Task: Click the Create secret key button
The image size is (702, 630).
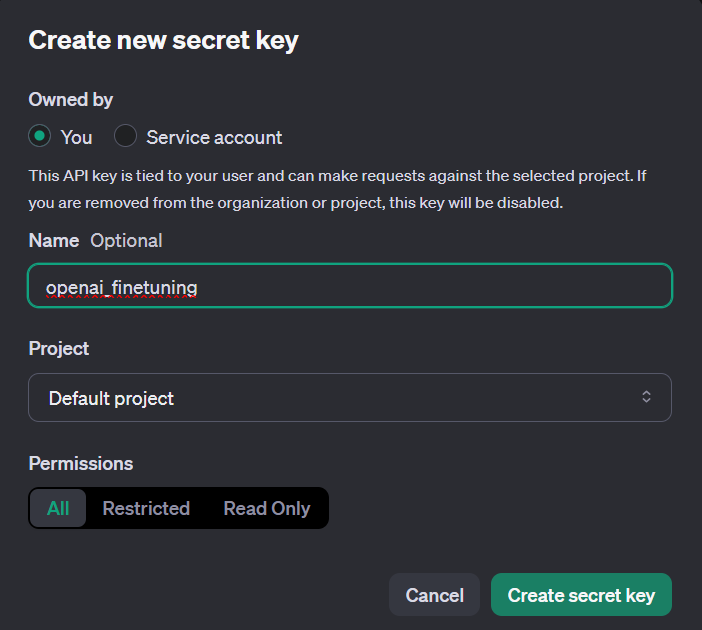Action: click(x=581, y=595)
